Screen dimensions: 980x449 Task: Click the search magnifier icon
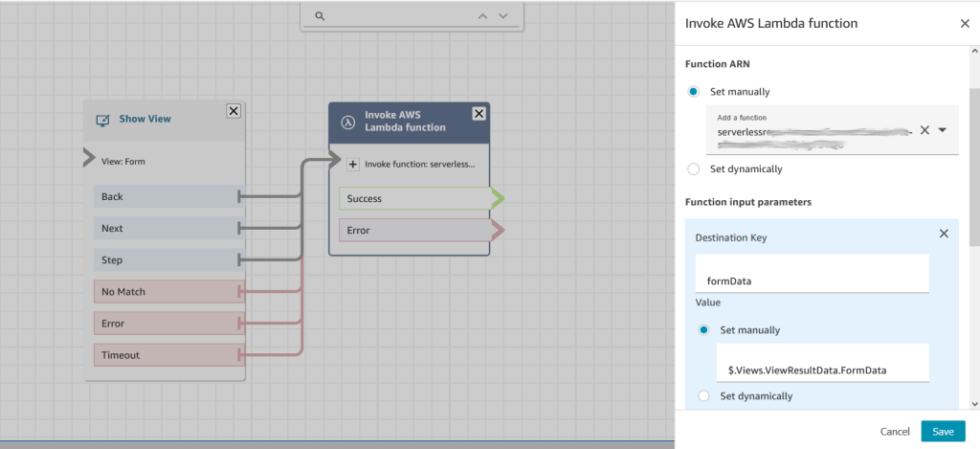coord(320,16)
